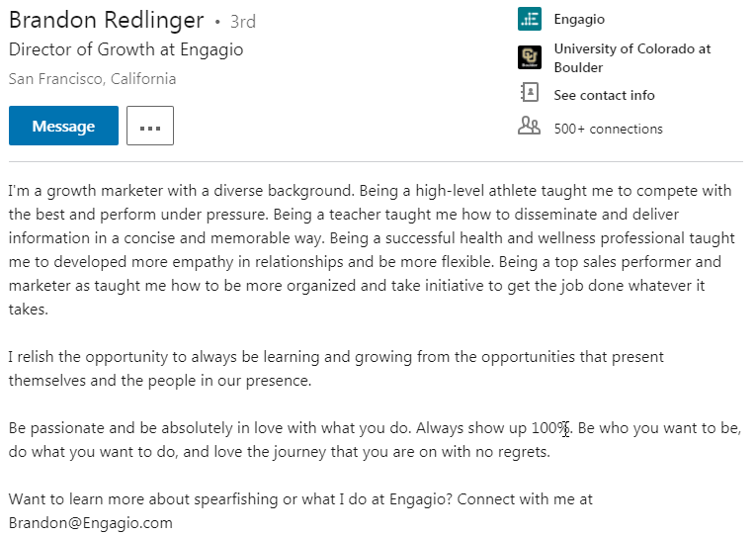The height and width of the screenshot is (536, 756).
Task: Click the Engagio company logo icon
Action: (x=530, y=19)
